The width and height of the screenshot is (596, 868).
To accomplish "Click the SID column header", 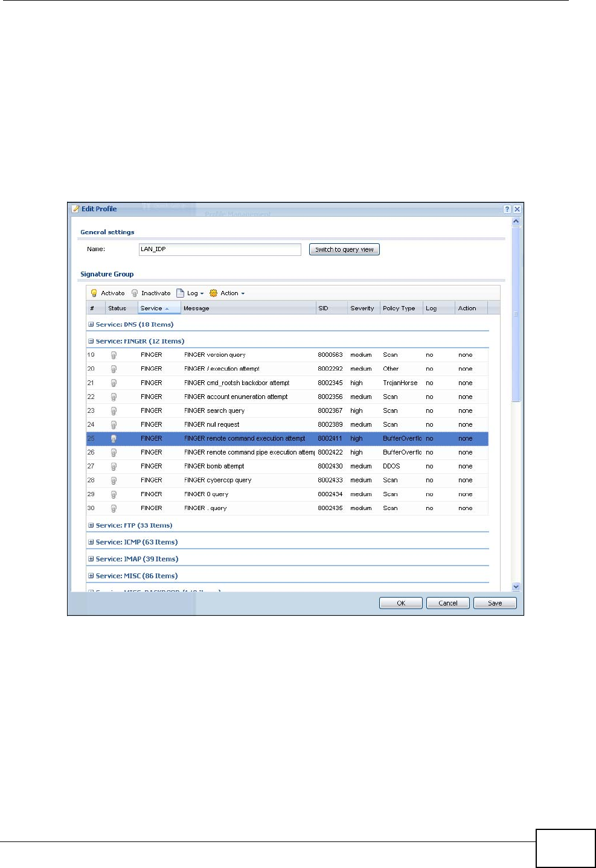I will pyautogui.click(x=332, y=308).
